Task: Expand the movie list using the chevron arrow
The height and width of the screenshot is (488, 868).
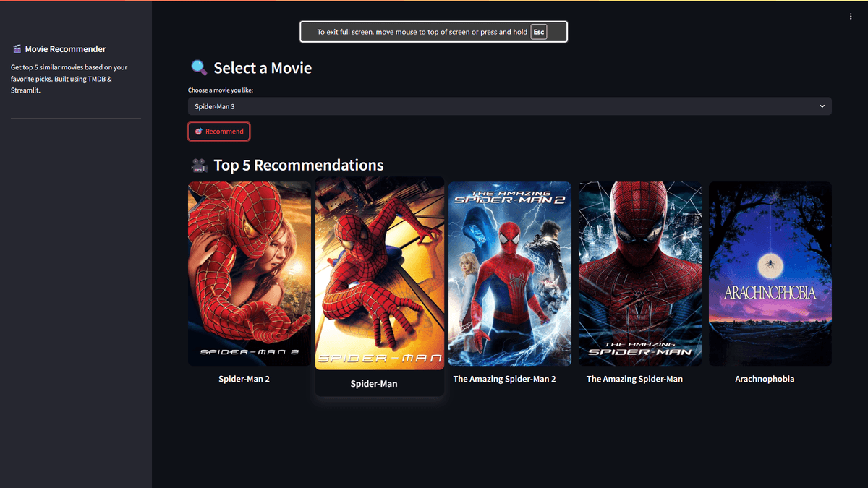Action: click(x=822, y=106)
